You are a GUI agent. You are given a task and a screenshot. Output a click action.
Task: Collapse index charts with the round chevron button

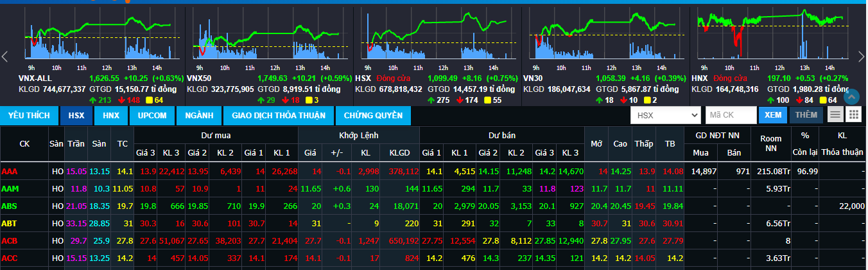click(x=851, y=97)
